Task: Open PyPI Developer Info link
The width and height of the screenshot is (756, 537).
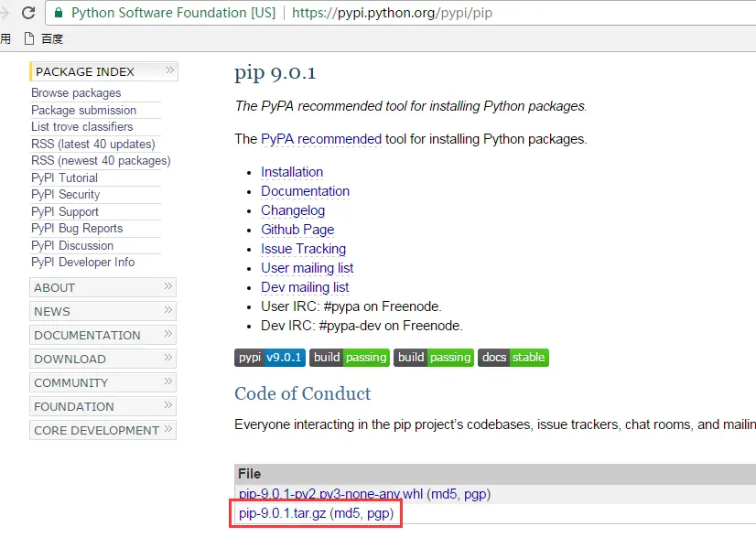Action: [83, 263]
